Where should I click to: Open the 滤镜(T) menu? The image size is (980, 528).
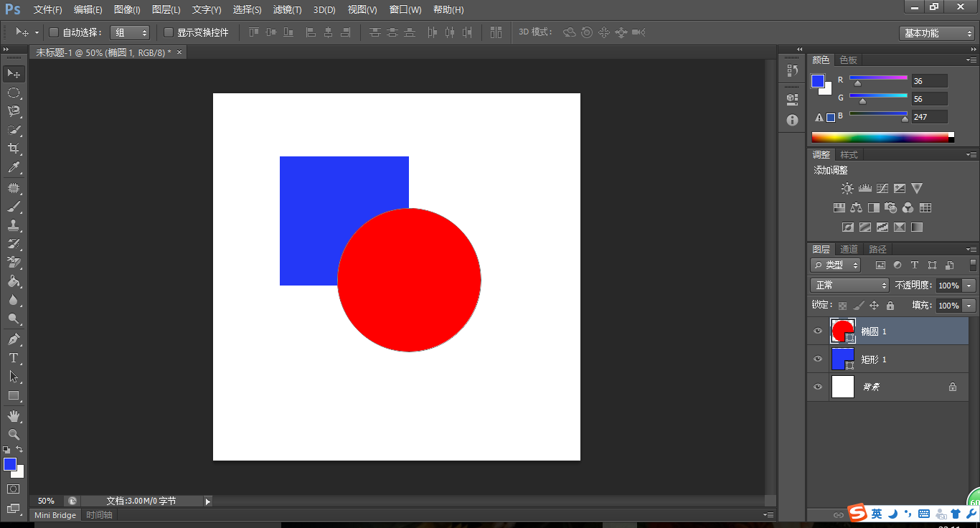[x=287, y=10]
